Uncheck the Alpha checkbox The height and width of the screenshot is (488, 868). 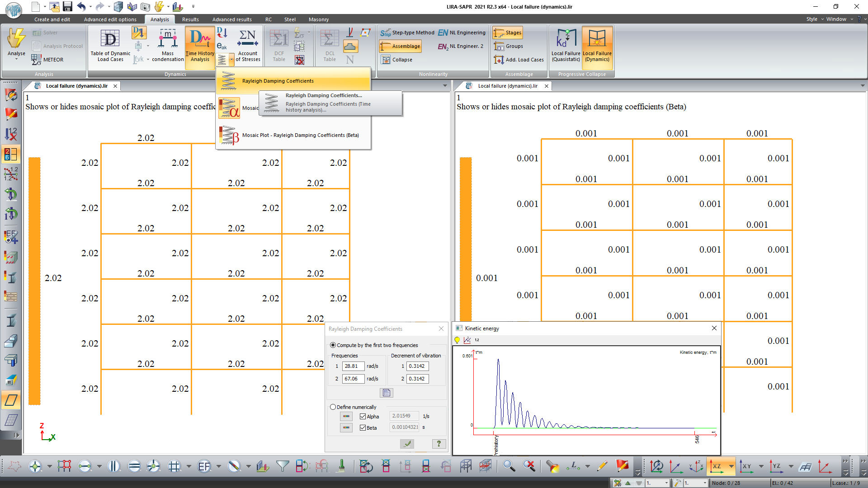pyautogui.click(x=363, y=417)
